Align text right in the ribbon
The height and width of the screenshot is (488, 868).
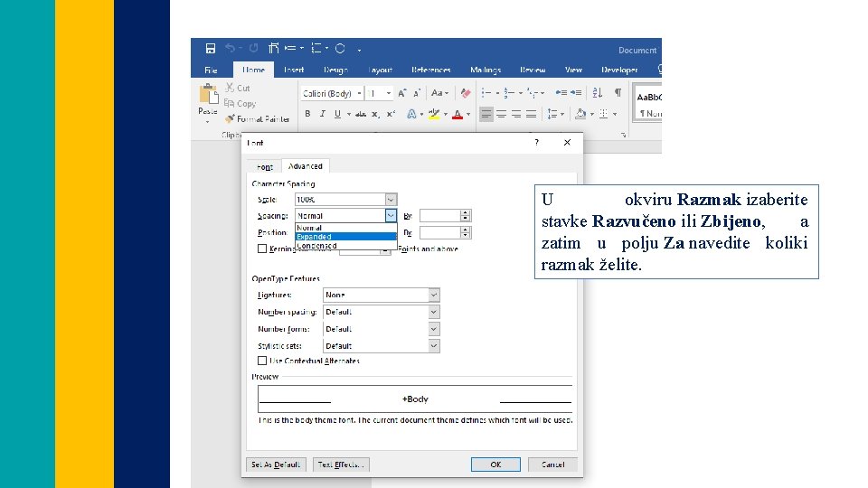516,114
